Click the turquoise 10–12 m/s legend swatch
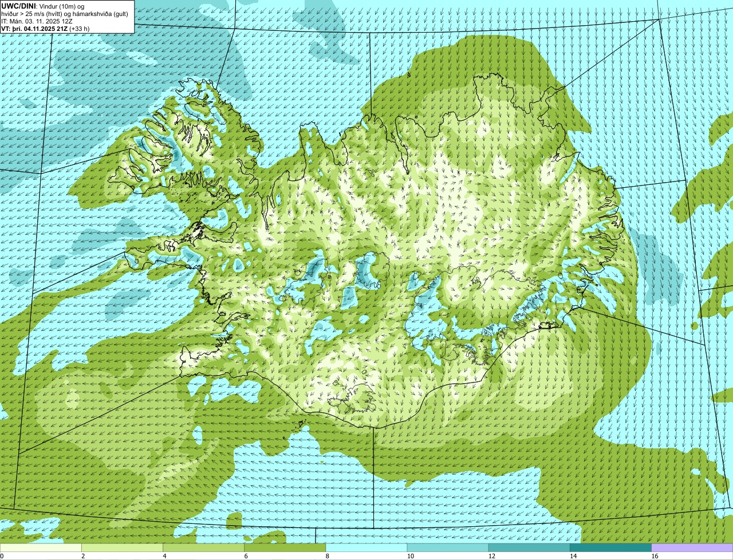The height and width of the screenshot is (560, 733). [448, 547]
